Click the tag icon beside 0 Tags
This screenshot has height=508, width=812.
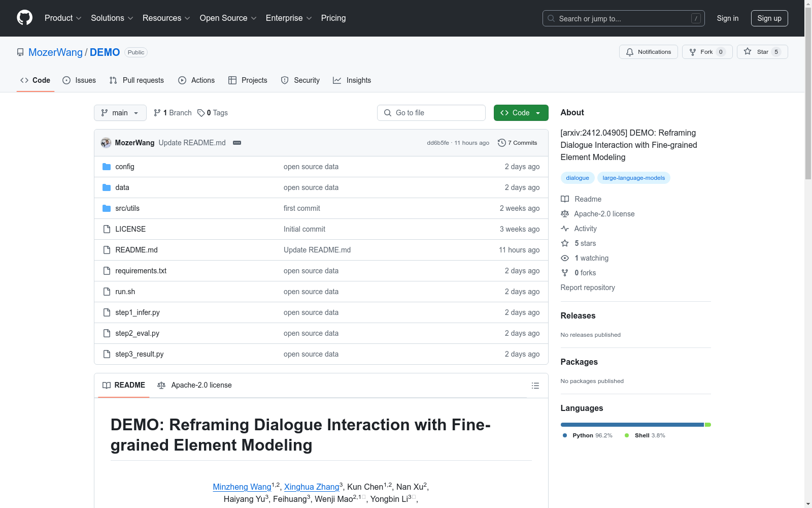(201, 113)
